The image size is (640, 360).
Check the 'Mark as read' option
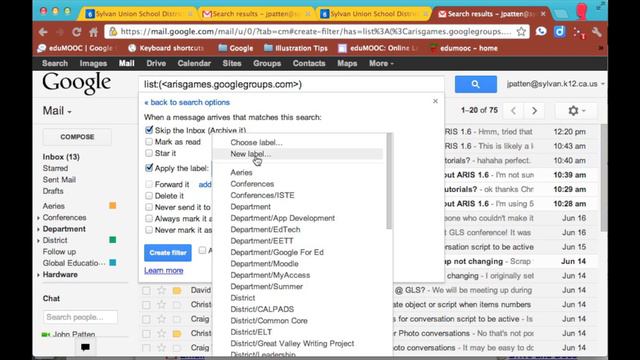point(149,142)
